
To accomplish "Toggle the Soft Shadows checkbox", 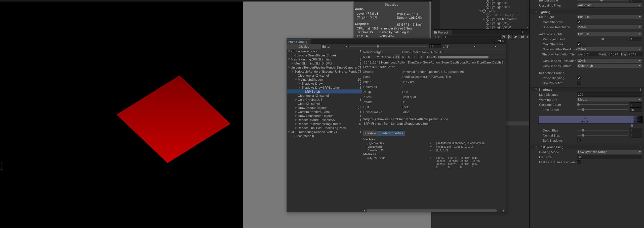I will pyautogui.click(x=579, y=140).
